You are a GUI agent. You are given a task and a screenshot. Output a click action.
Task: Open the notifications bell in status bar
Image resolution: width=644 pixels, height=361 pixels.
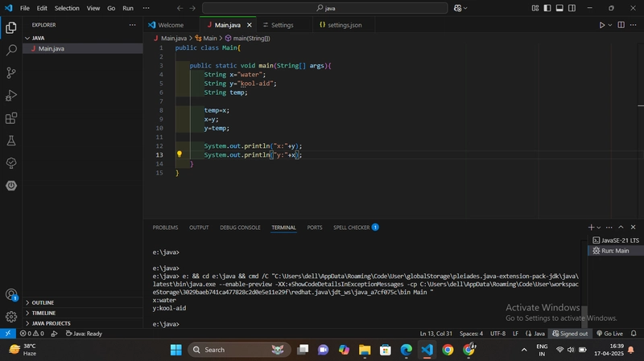click(x=634, y=334)
